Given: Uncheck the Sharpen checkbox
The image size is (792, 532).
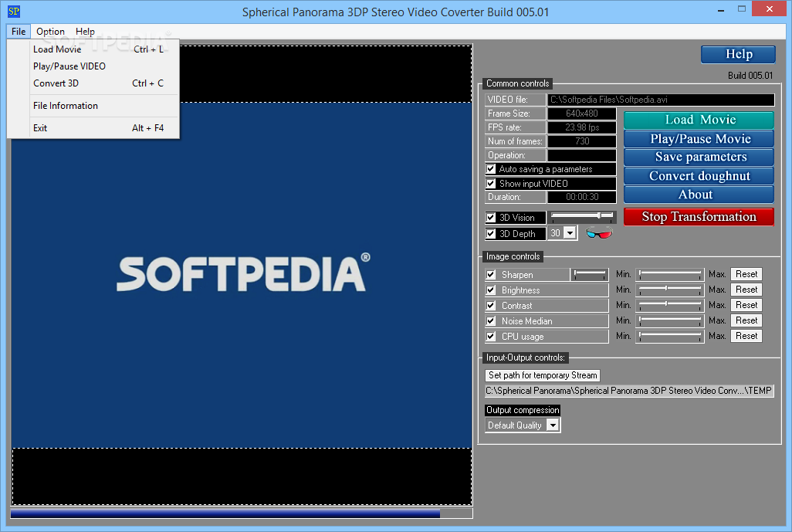Looking at the screenshot, I should point(491,274).
